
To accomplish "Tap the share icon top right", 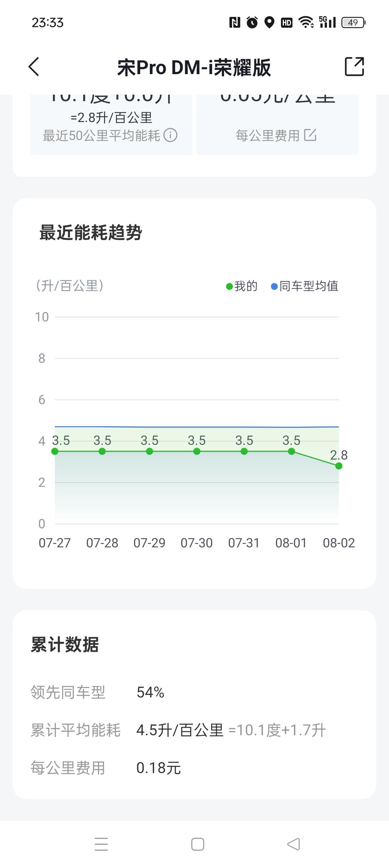I will click(354, 67).
